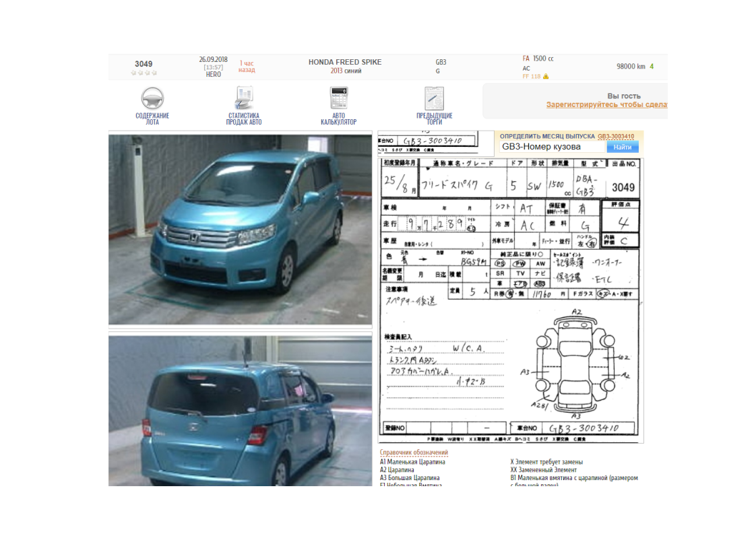Open the auto calculator icon
The image size is (756, 534).
coord(339,98)
